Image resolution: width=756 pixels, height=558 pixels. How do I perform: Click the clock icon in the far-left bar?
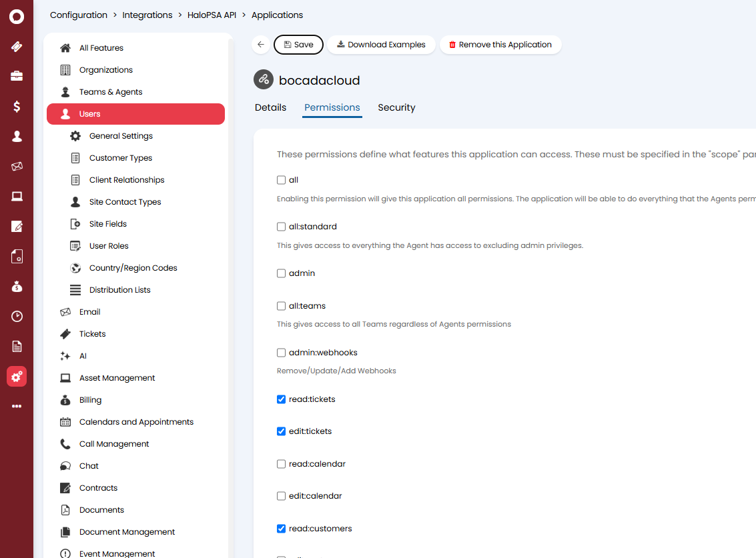(17, 316)
